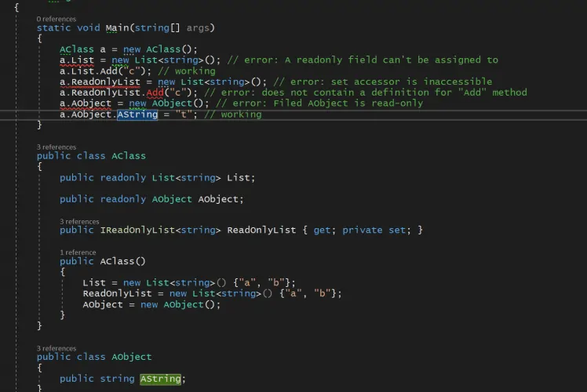
Task: Click "1 reference" CodeLens above AClass constructor
Action: click(78, 252)
